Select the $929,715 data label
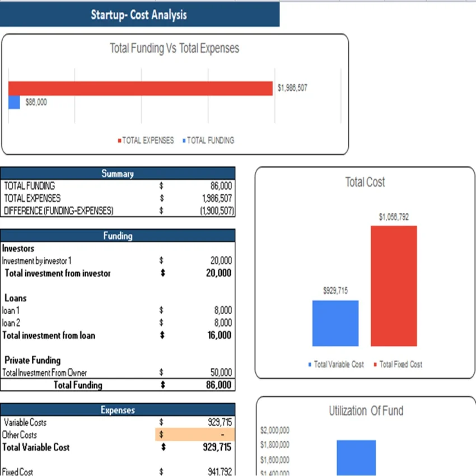The image size is (476, 476). coord(335,291)
